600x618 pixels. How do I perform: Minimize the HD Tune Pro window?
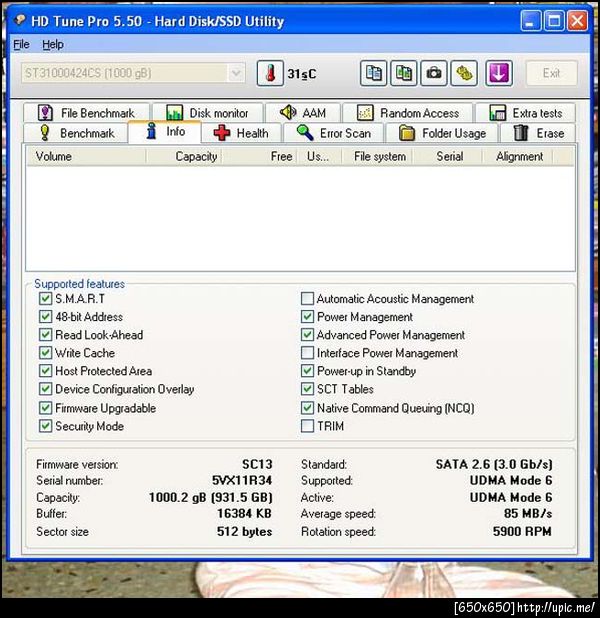pyautogui.click(x=530, y=20)
